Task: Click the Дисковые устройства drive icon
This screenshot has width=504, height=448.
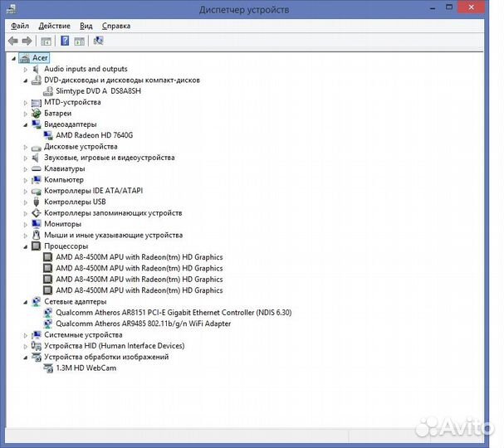Action: coord(37,148)
